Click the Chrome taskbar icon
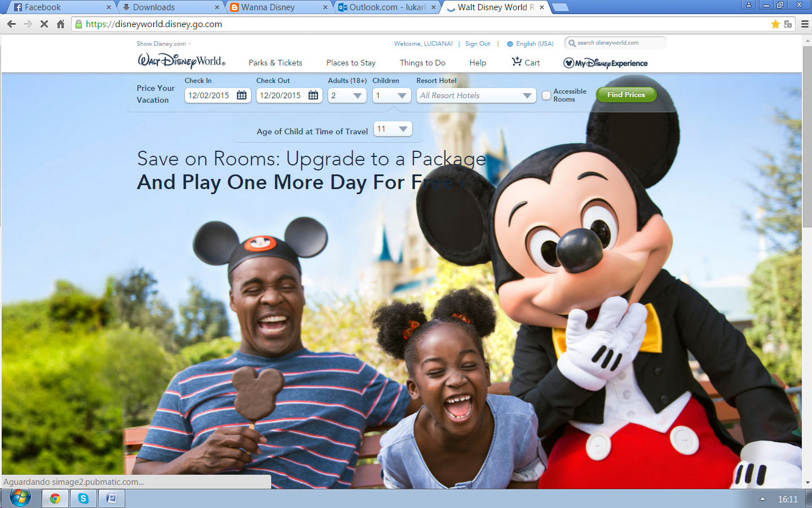 click(x=55, y=498)
